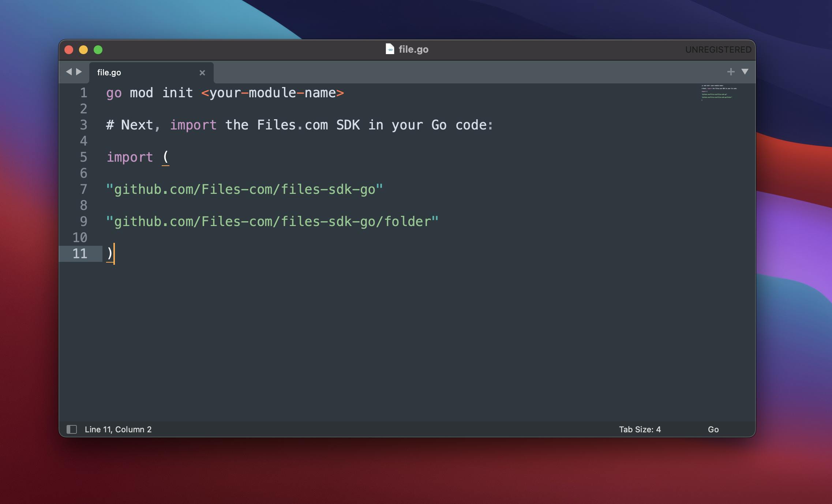Viewport: 832px width, 504px height.
Task: Click Line 11, Column 2 status text
Action: [x=118, y=429]
